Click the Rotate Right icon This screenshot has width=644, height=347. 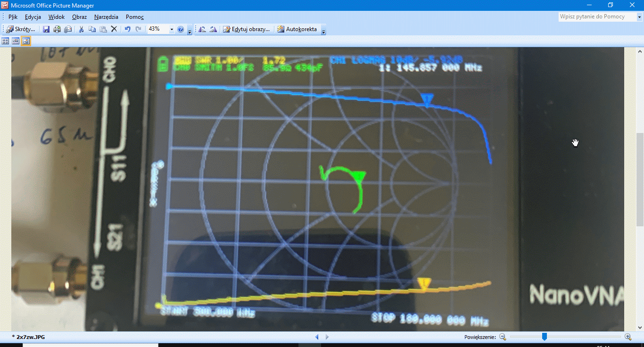(213, 29)
